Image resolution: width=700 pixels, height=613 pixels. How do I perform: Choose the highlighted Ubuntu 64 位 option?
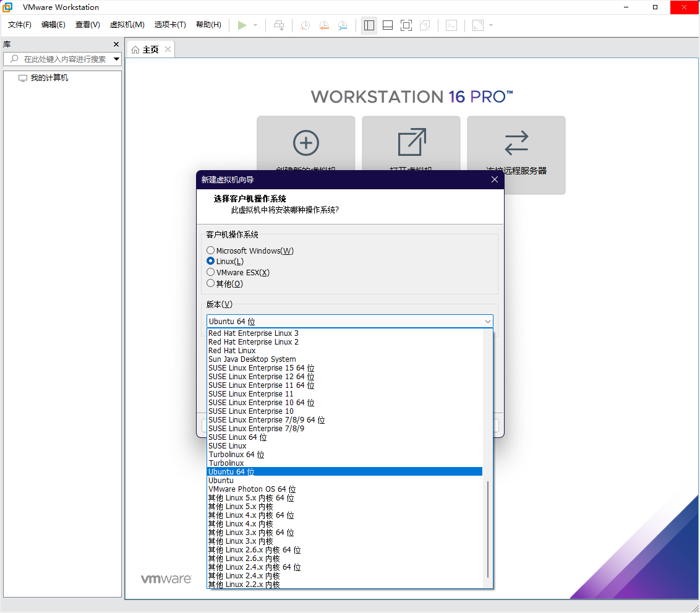345,471
